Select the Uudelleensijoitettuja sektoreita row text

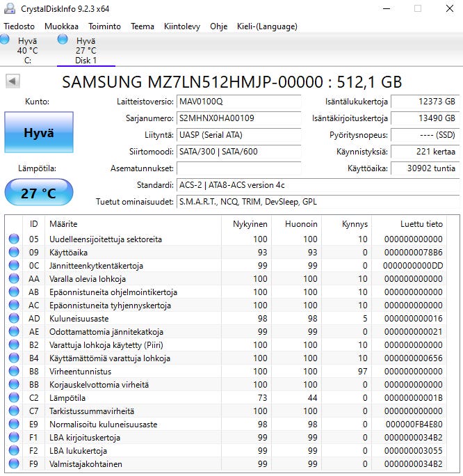coord(106,239)
